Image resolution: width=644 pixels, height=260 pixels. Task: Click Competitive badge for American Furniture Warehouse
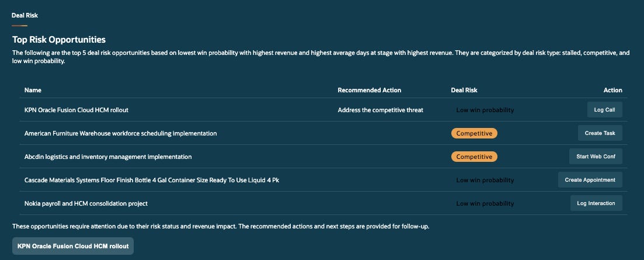474,133
